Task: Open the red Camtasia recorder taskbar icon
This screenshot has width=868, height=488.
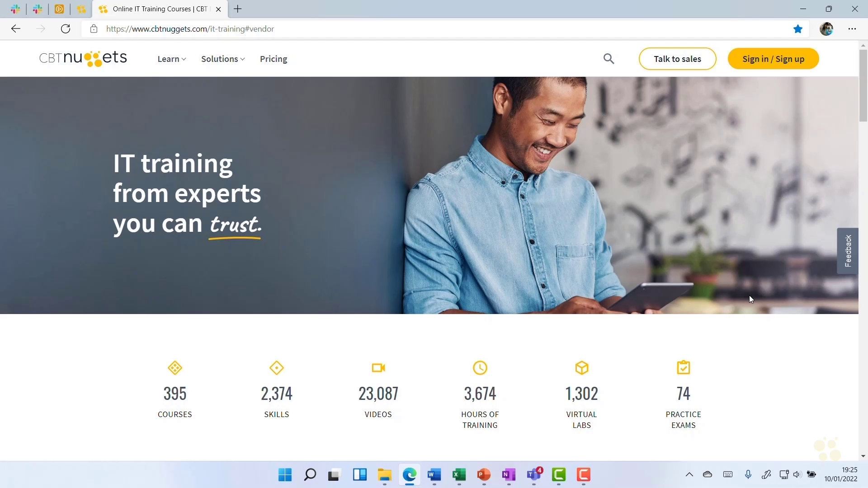Action: pos(584,475)
